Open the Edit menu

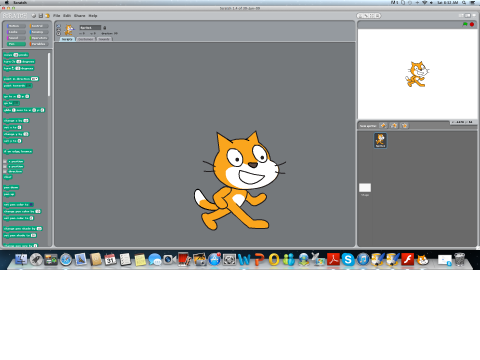(67, 16)
